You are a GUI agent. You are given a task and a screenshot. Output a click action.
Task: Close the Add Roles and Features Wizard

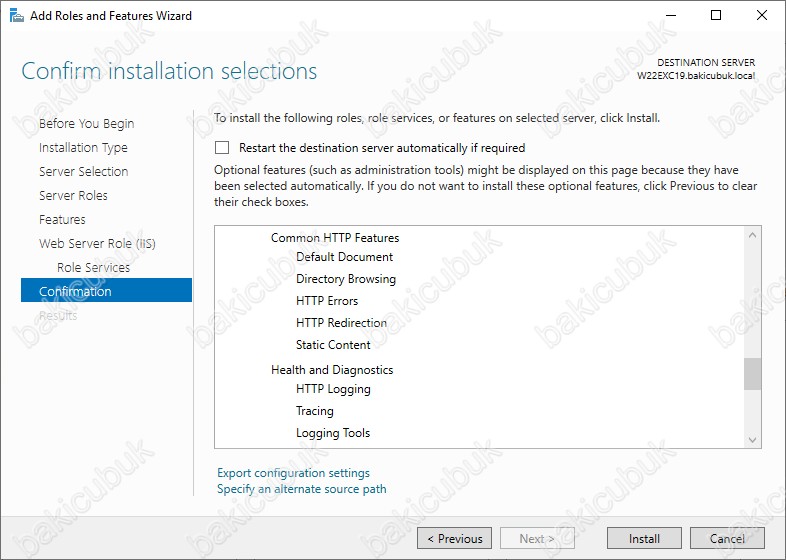(x=761, y=16)
